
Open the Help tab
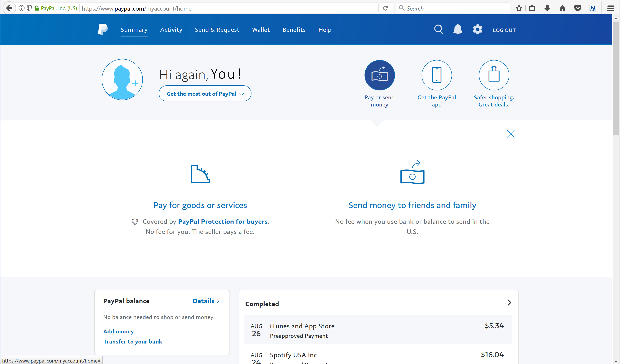(x=325, y=30)
